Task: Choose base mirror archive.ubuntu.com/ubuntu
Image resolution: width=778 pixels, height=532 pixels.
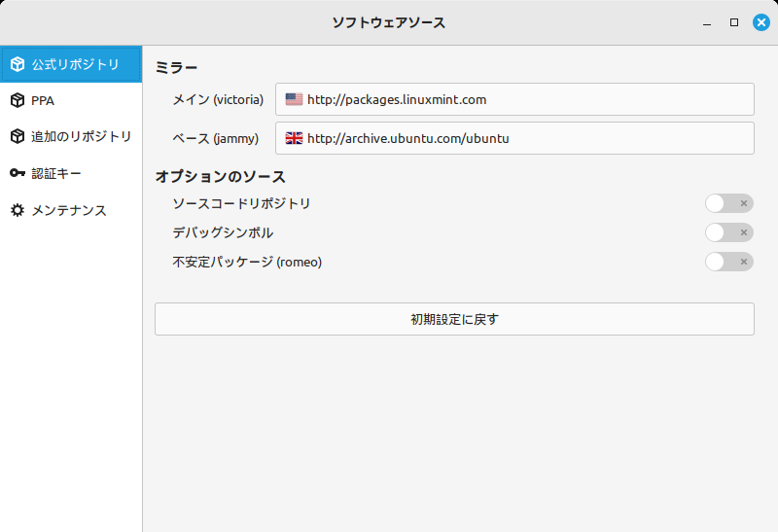Action: click(514, 138)
